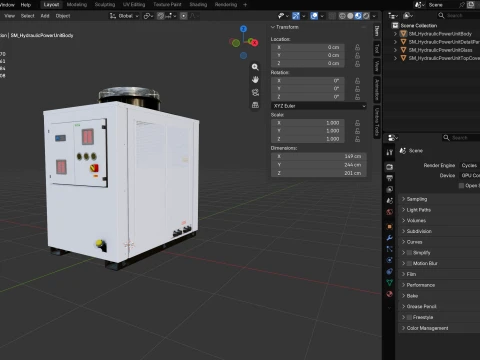
Task: Open the XYZ Euler rotation mode dropdown
Action: tap(319, 106)
